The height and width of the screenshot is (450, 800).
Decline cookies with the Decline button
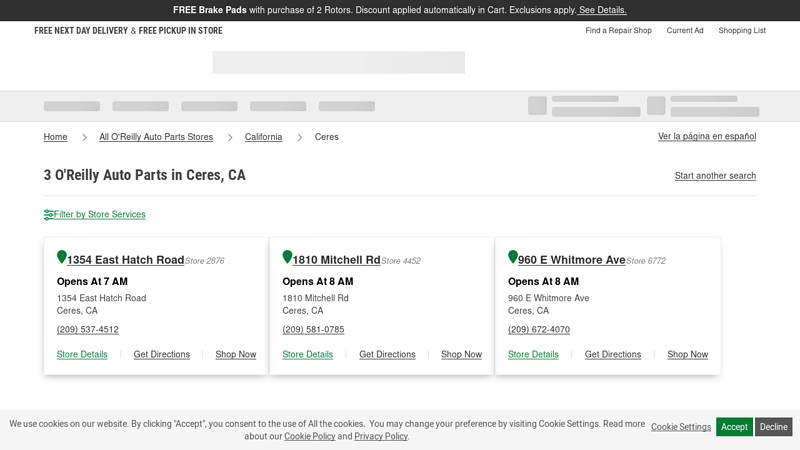[773, 427]
